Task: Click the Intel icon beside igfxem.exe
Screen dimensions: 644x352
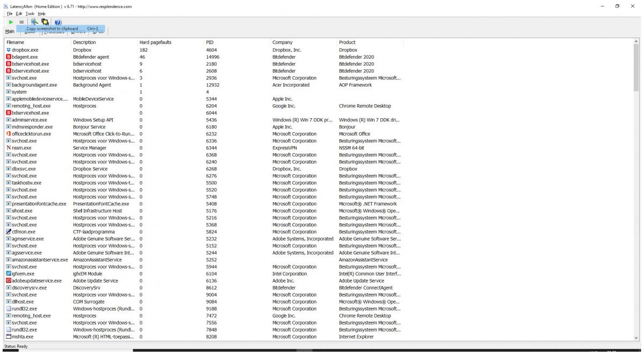Action: pos(9,274)
